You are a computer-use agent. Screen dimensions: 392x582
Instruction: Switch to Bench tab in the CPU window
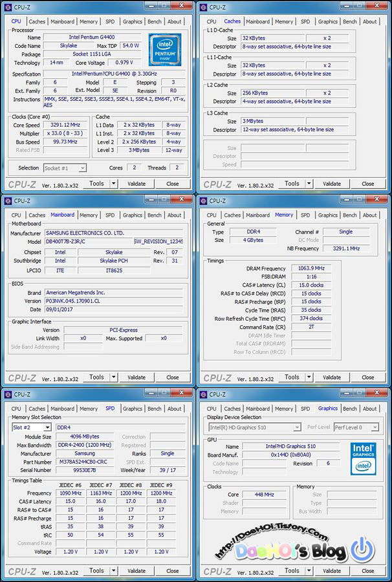tap(155, 21)
